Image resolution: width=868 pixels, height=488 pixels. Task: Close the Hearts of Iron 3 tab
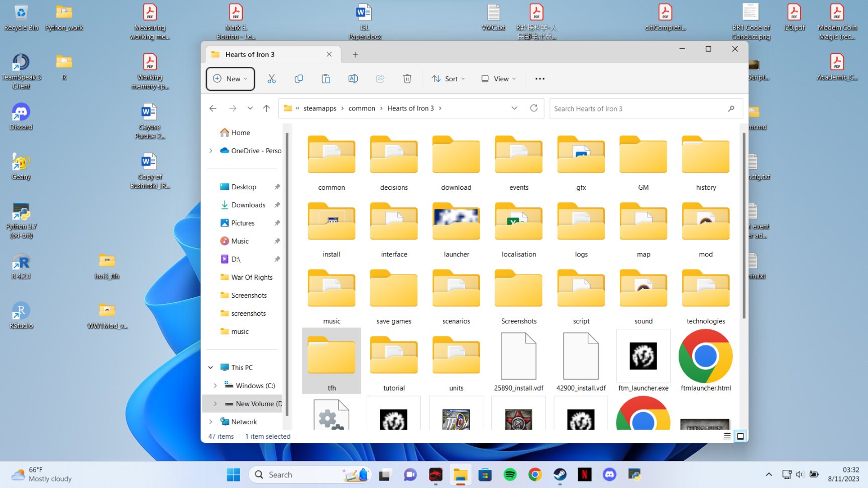(x=330, y=54)
